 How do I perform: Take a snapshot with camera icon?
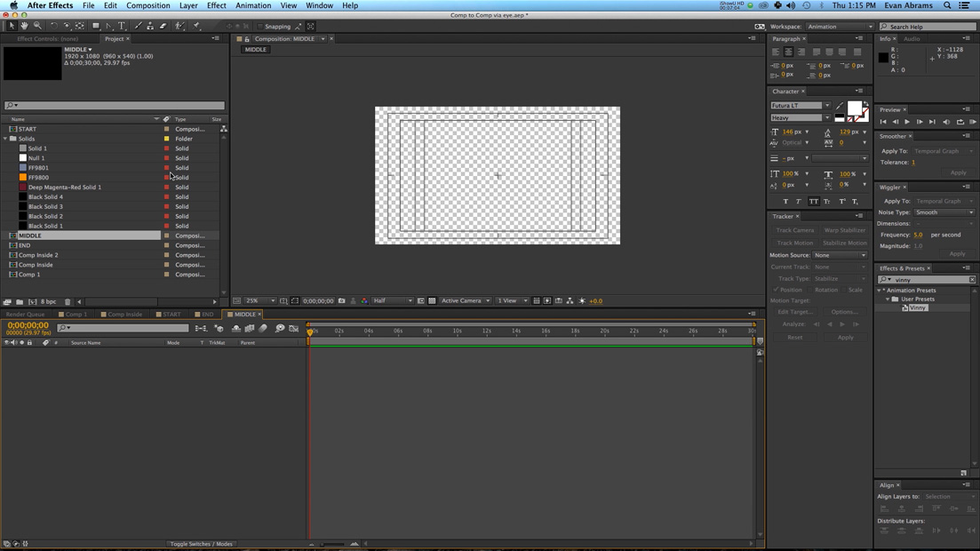coord(342,301)
